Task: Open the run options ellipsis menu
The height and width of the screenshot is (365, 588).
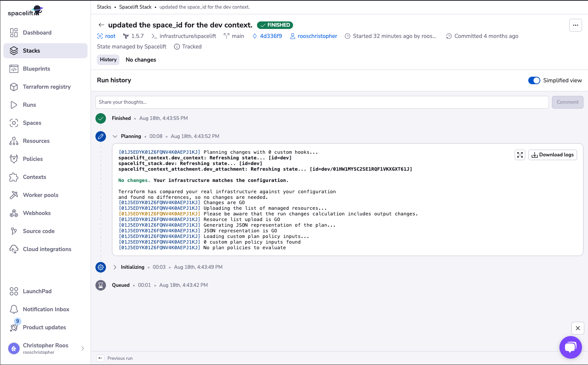Action: 575,25
